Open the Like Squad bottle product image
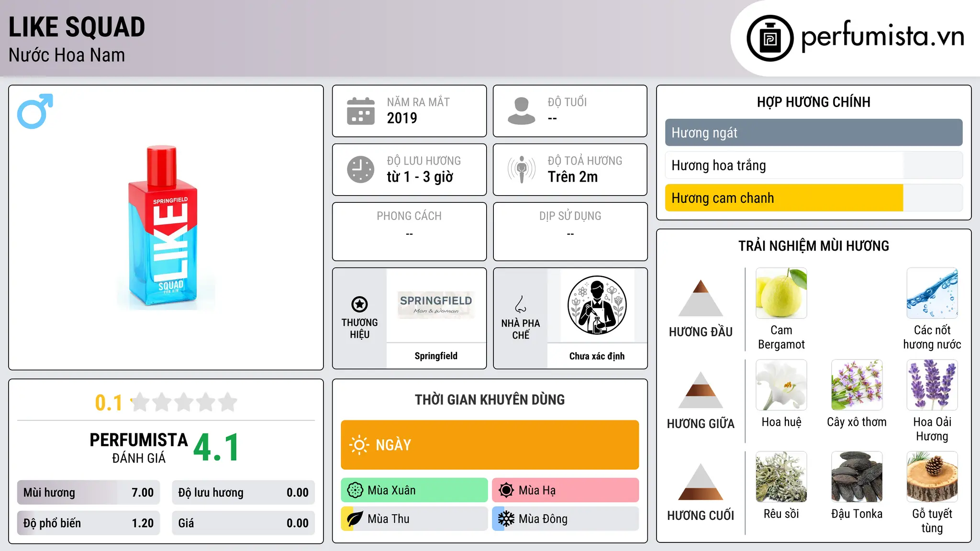Image resolution: width=980 pixels, height=551 pixels. [166, 228]
